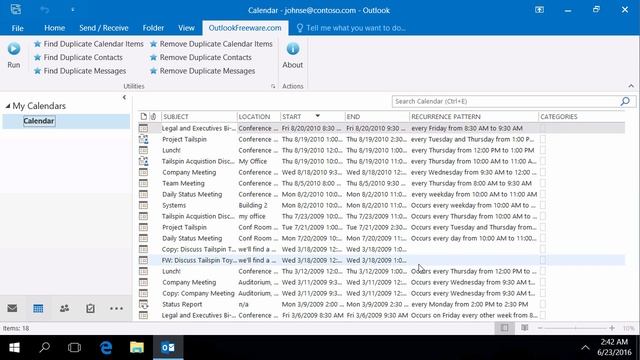640x360 pixels.
Task: Open the File tab
Action: click(17, 28)
